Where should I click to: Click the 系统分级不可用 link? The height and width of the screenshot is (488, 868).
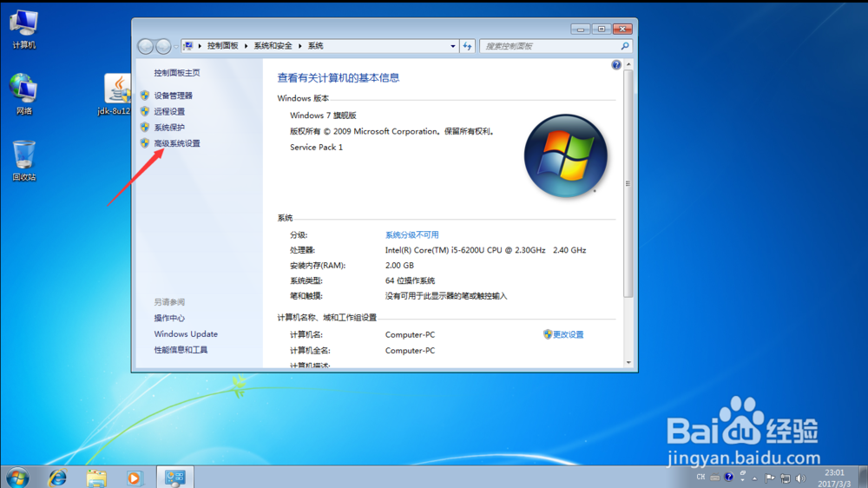click(411, 234)
